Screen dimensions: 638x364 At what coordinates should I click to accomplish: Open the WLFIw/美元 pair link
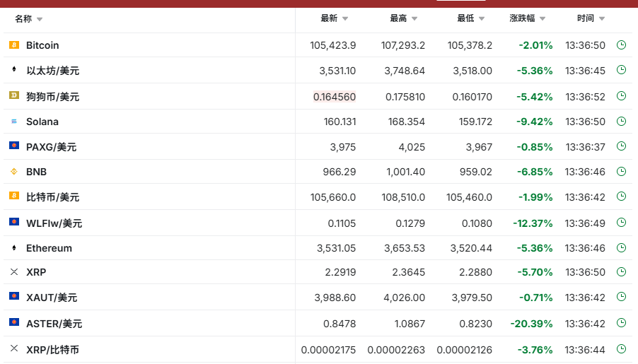pyautogui.click(x=54, y=223)
